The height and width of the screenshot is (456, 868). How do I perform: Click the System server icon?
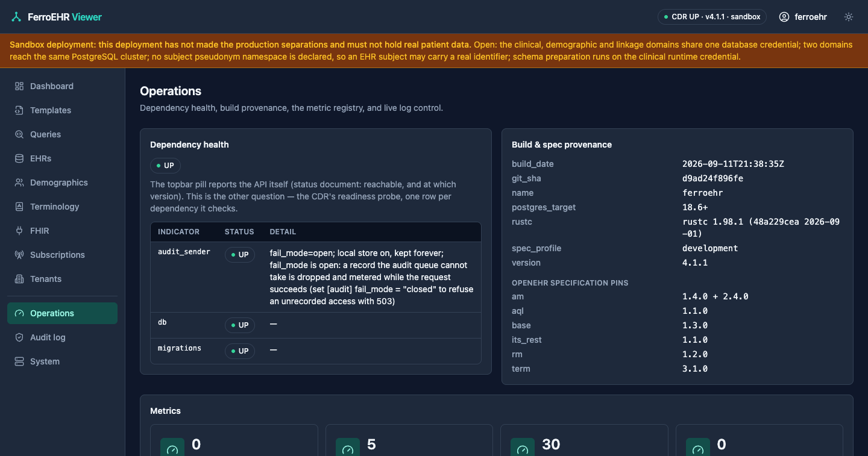[x=19, y=361]
